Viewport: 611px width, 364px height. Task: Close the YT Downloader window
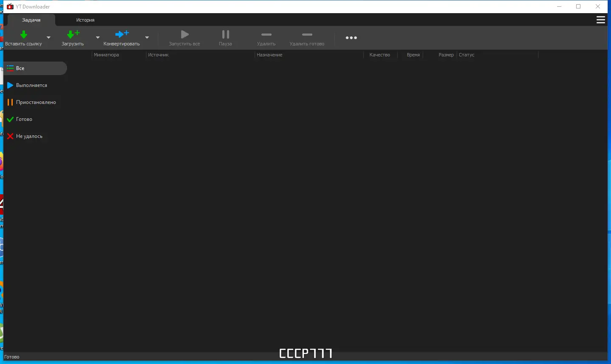click(598, 6)
